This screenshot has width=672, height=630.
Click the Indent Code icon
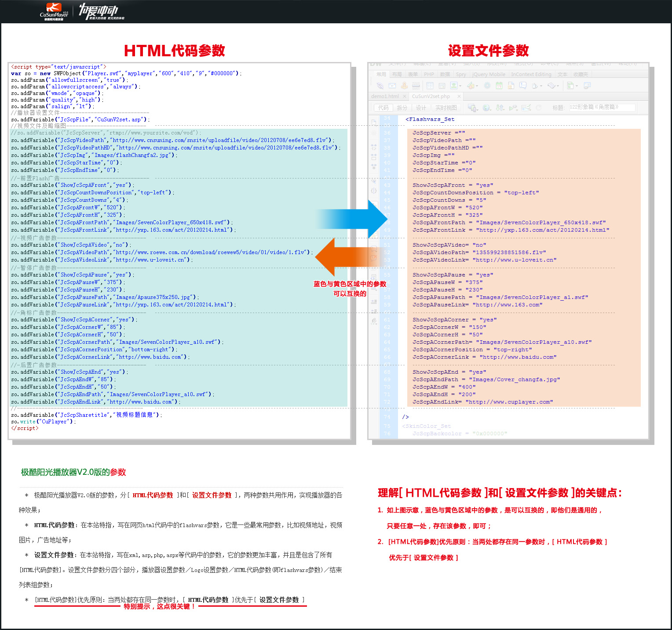(x=374, y=302)
